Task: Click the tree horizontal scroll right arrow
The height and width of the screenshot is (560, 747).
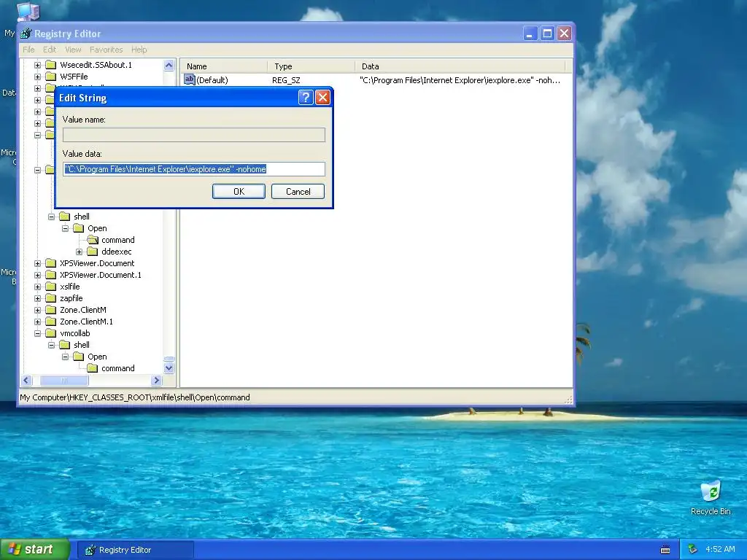Action: click(x=156, y=380)
